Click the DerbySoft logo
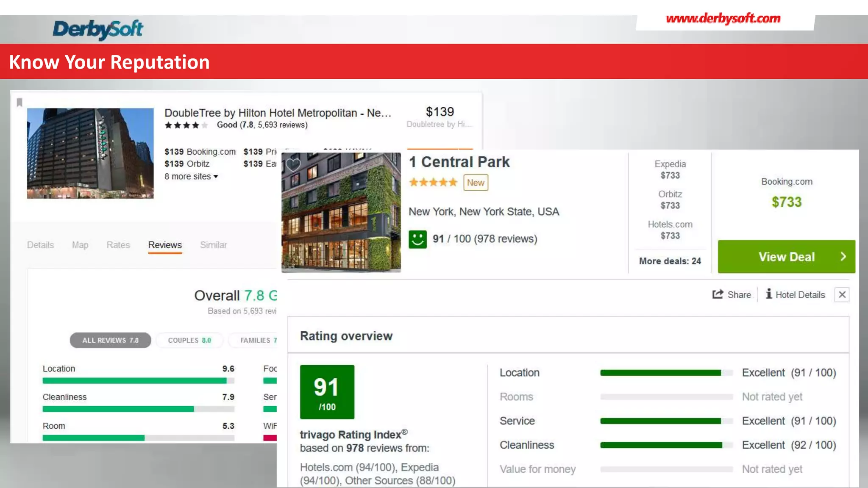 pyautogui.click(x=98, y=29)
